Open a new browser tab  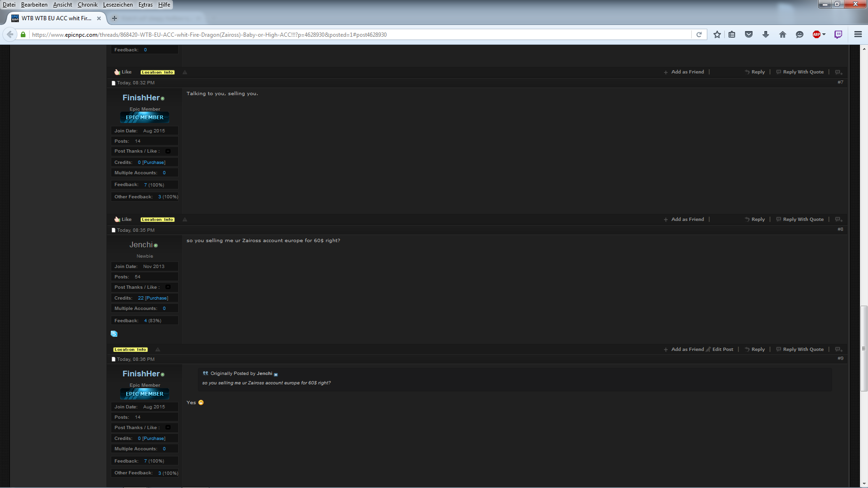pos(114,18)
